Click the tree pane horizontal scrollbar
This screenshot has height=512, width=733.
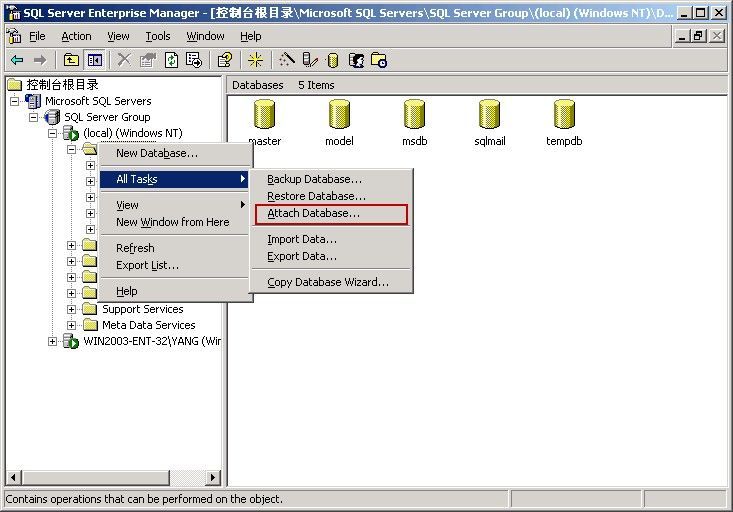click(110, 477)
